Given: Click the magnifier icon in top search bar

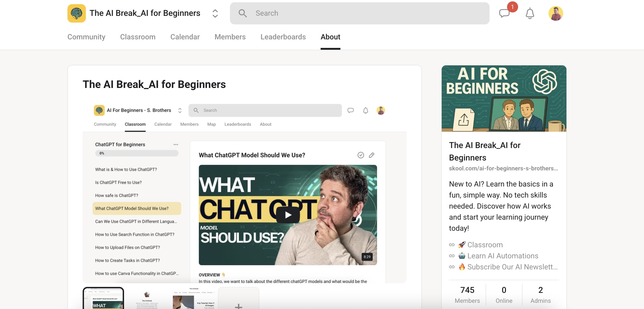Looking at the screenshot, I should [243, 13].
